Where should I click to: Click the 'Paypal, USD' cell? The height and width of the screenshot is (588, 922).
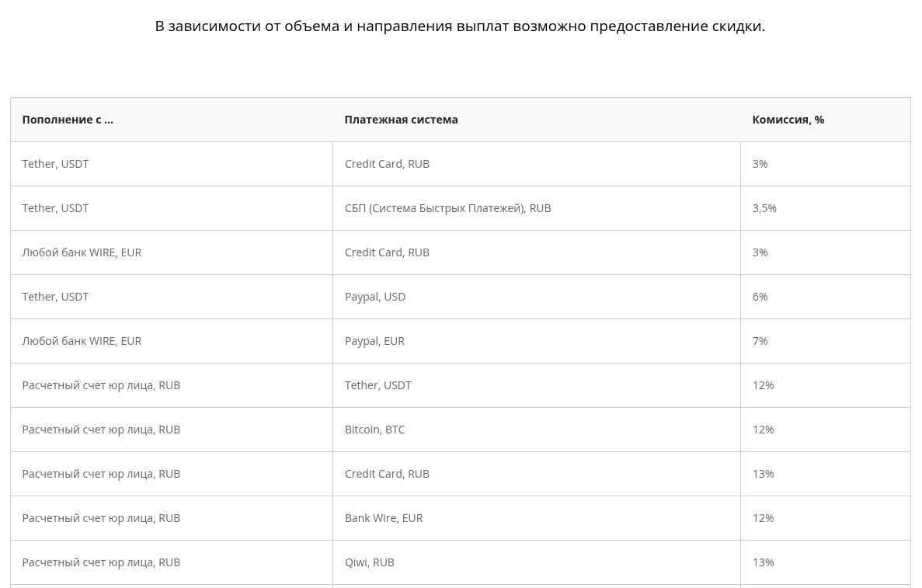375,297
